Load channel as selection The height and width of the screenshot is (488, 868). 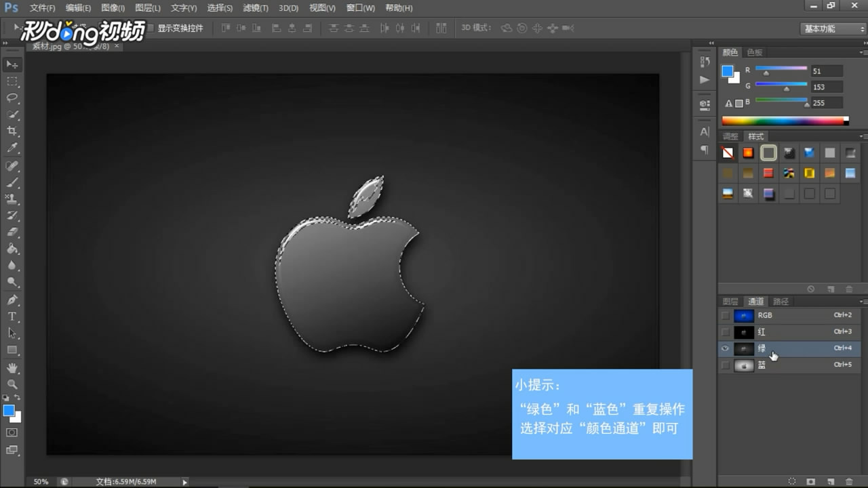pos(791,481)
